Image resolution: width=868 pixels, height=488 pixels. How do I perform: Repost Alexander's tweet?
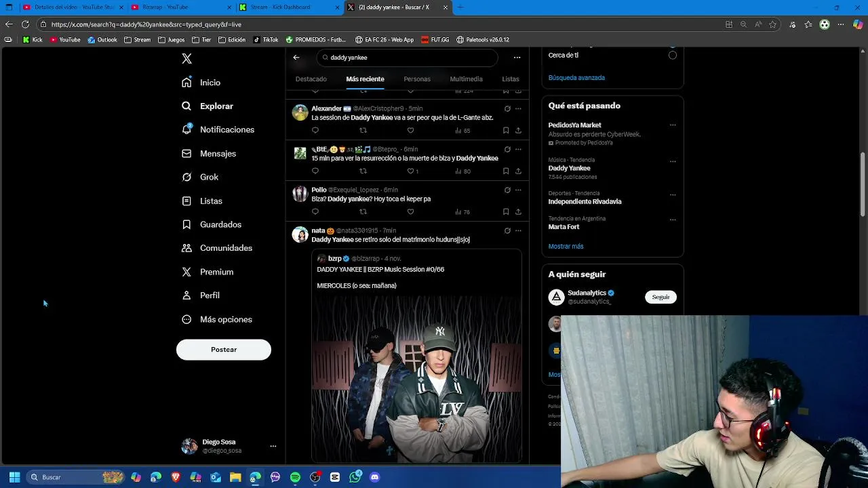[363, 130]
